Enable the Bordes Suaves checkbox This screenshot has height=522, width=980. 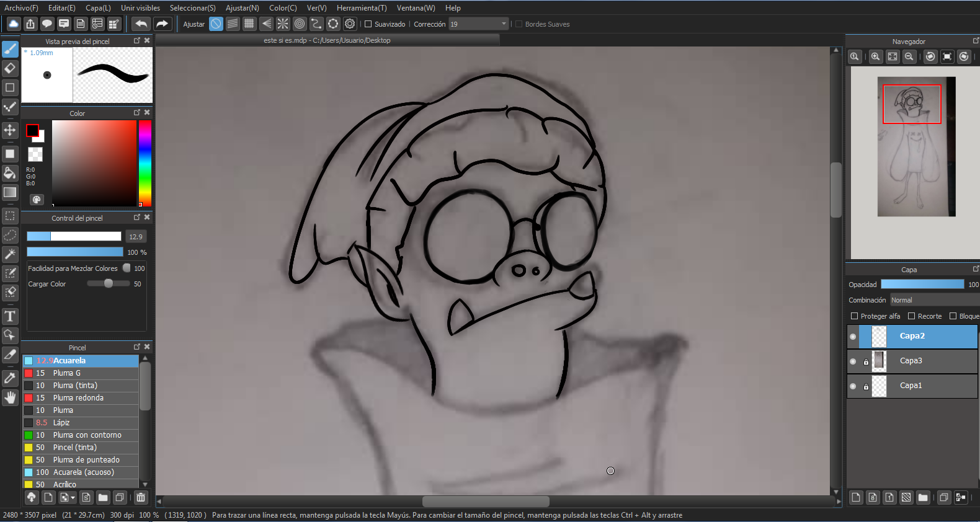[519, 24]
